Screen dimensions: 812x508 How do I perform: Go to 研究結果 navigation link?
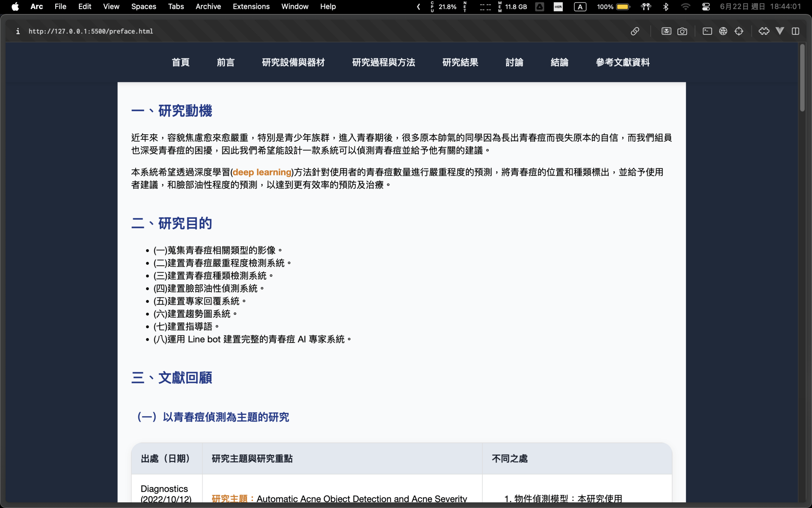(460, 62)
